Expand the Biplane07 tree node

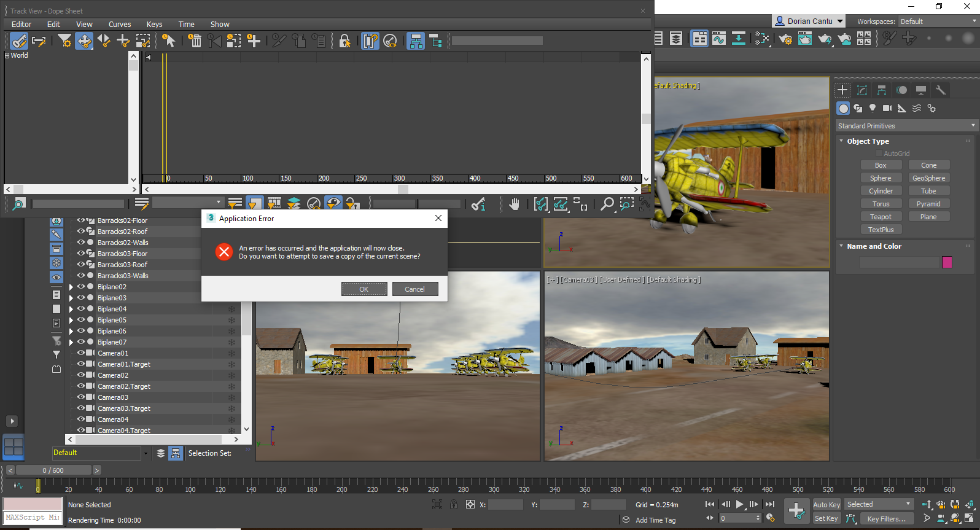71,342
